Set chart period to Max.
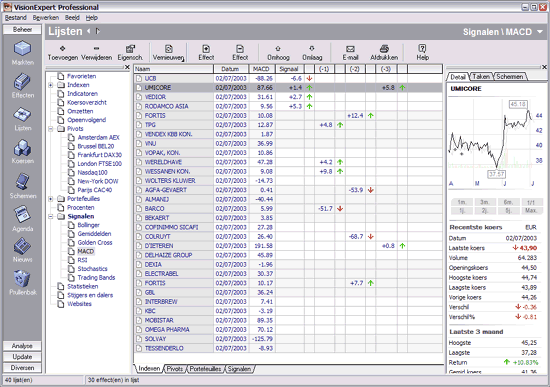Image resolution: width=550 pixels, height=387 pixels. (531, 211)
